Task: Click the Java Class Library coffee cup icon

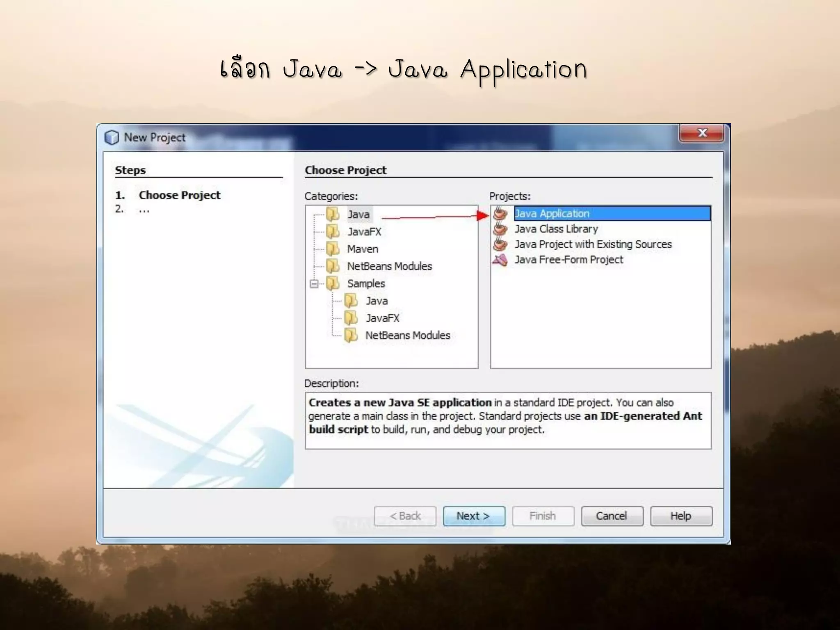Action: point(500,228)
